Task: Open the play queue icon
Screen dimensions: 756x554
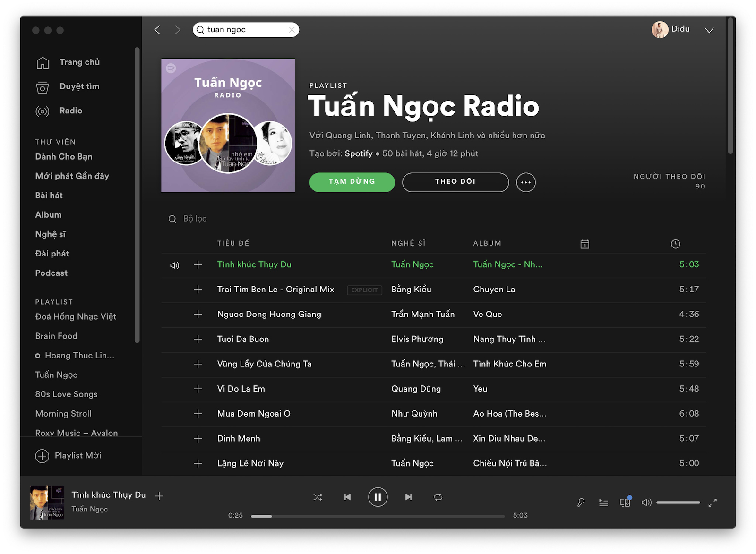Action: click(603, 503)
